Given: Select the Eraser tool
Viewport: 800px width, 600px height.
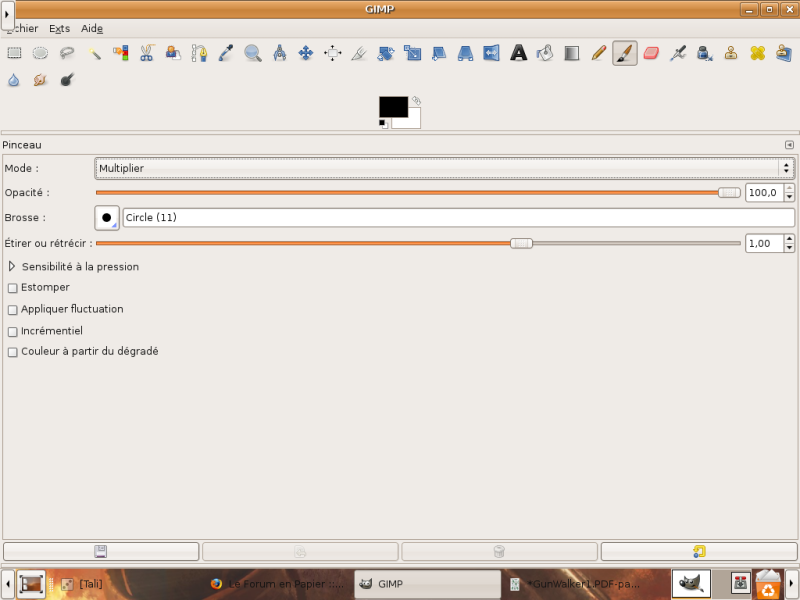Looking at the screenshot, I should click(x=651, y=53).
